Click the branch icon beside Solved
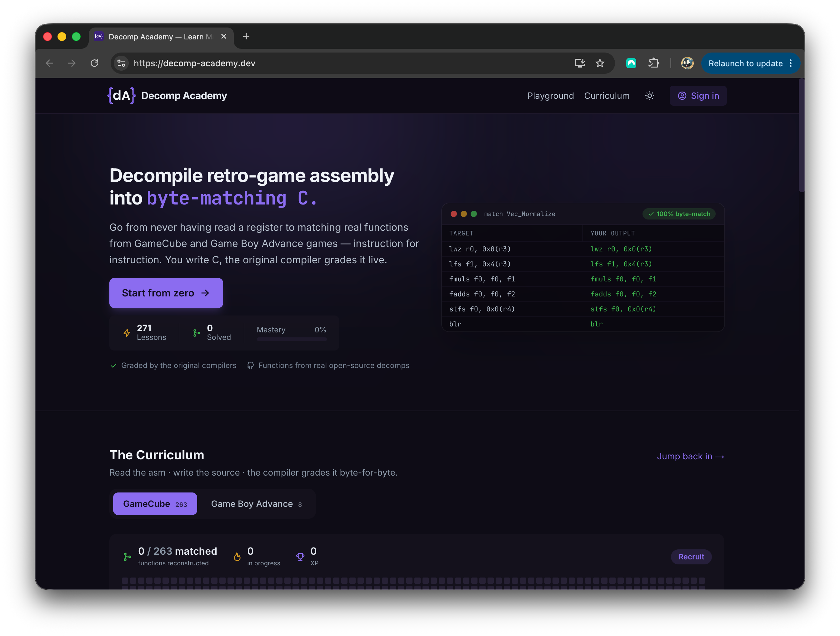Screen dimensions: 840x636 (x=196, y=333)
